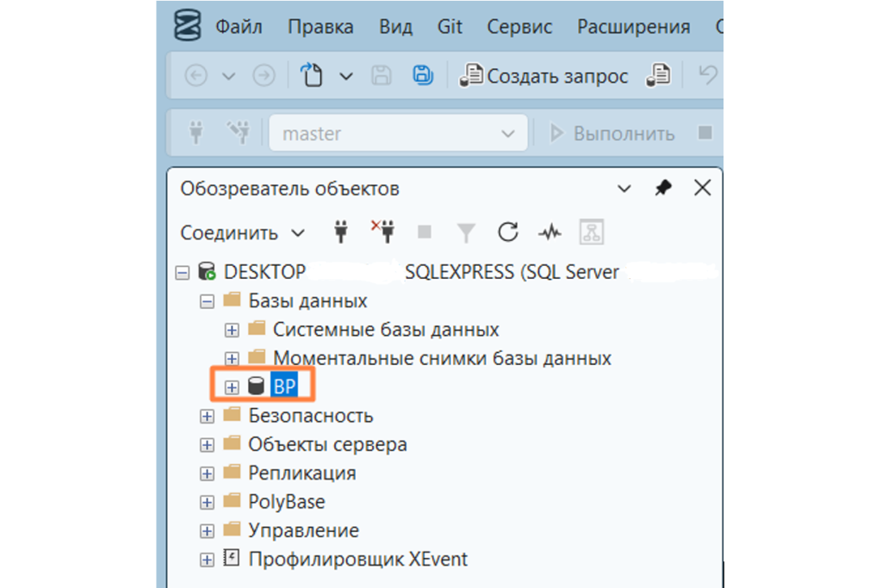882x588 pixels.
Task: Close the Обозреватель объектов panel
Action: 702,188
